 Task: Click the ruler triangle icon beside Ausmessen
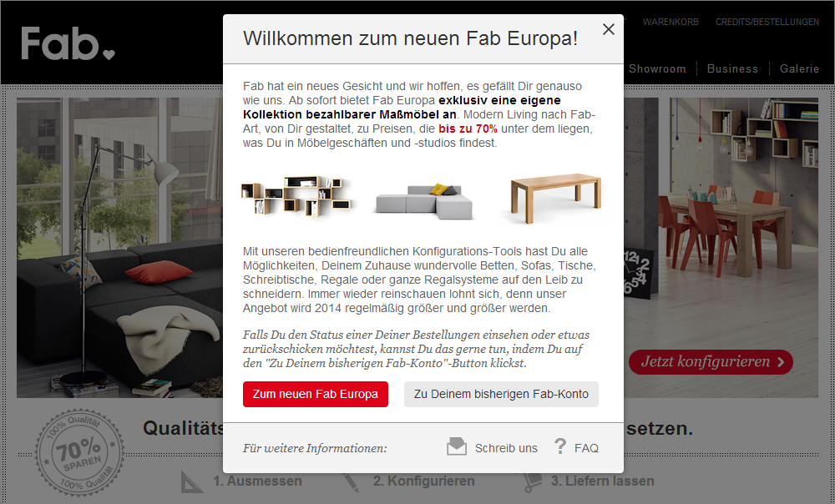(x=192, y=482)
